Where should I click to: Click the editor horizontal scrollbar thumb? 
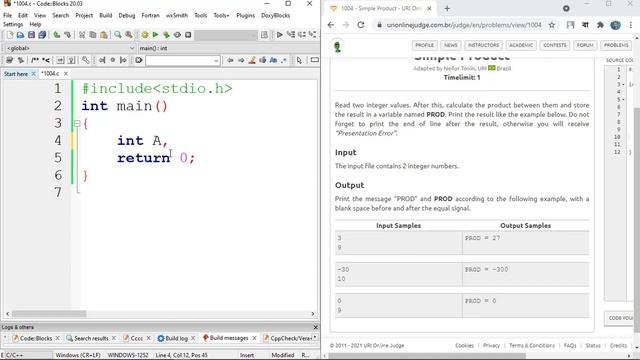pyautogui.click(x=49, y=314)
